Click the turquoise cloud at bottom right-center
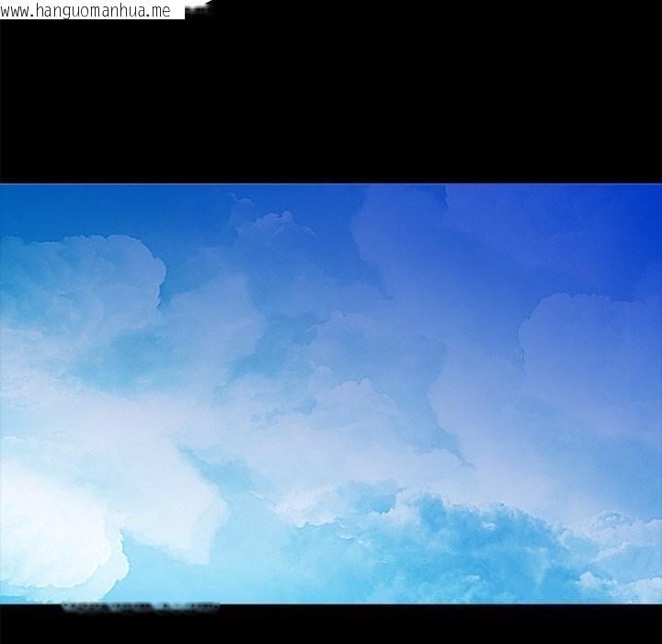 pyautogui.click(x=460, y=543)
